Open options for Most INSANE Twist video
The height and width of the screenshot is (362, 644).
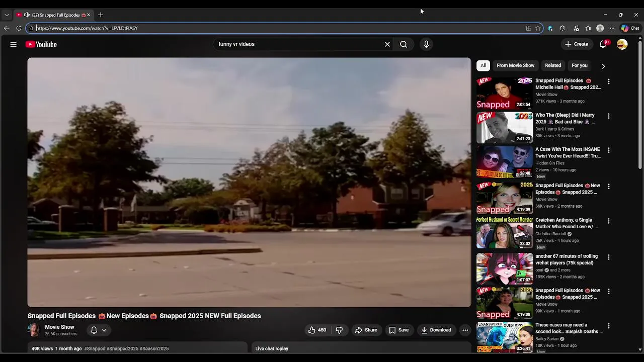tap(608, 150)
